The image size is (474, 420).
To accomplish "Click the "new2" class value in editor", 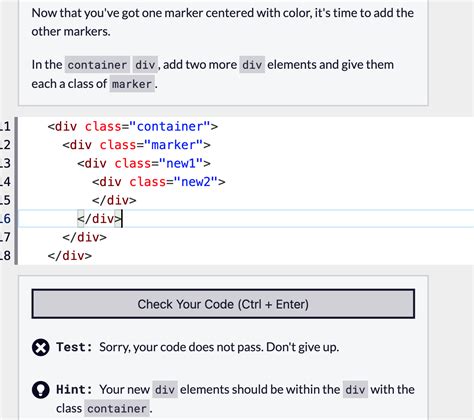I will pyautogui.click(x=196, y=182).
